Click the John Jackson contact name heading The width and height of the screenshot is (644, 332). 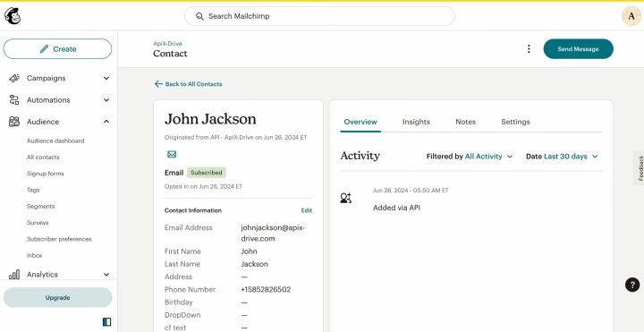210,119
